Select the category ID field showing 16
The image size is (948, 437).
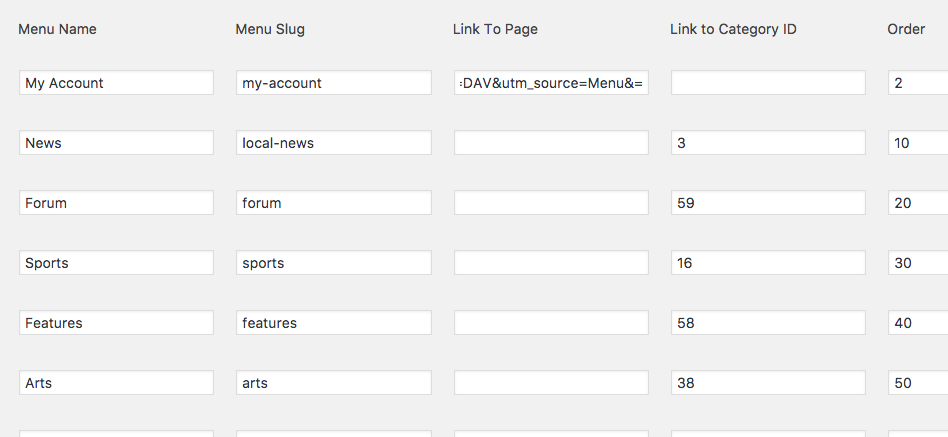tap(768, 263)
